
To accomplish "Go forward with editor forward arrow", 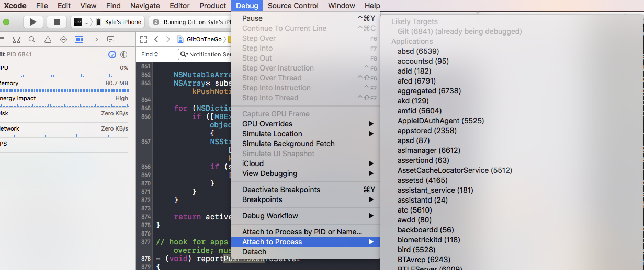I will point(168,39).
